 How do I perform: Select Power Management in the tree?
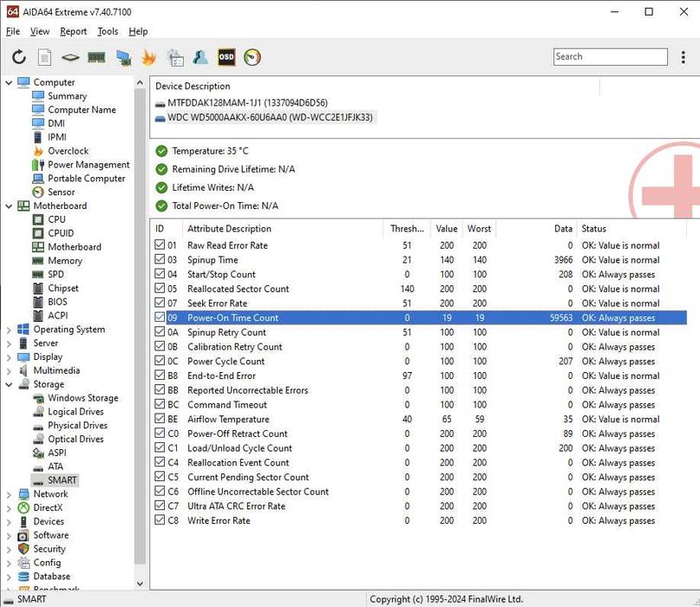tap(88, 165)
